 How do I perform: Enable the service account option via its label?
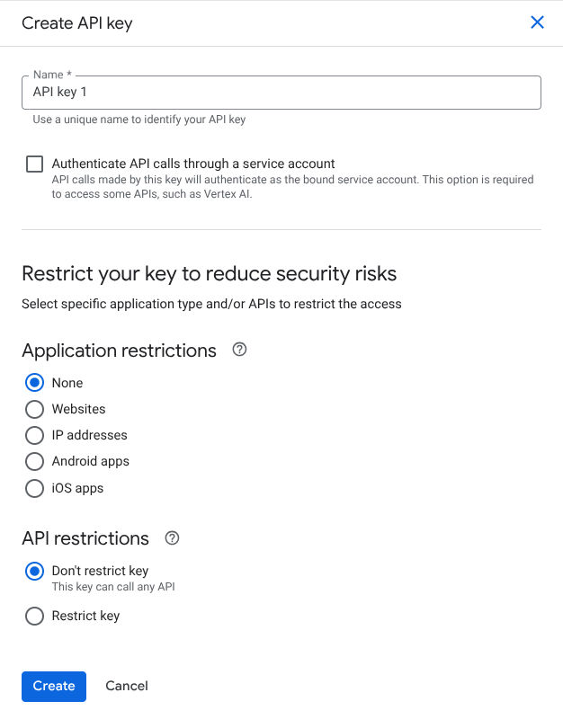(x=191, y=164)
